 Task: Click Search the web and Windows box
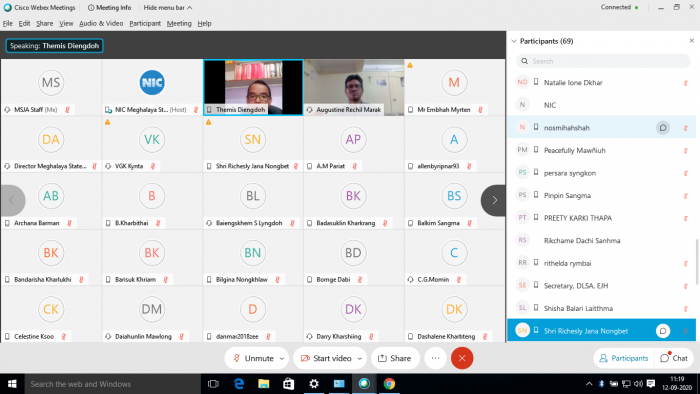click(112, 384)
